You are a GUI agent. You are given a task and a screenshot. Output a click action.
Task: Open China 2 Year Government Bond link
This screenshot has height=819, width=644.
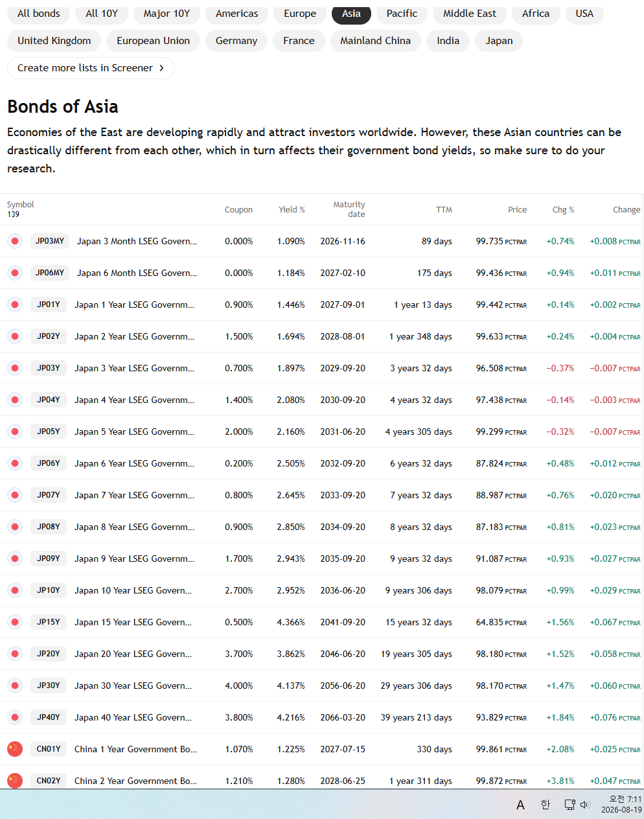point(135,781)
